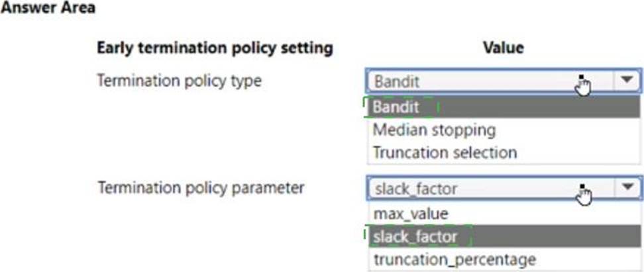This screenshot has height=272, width=644.
Task: Click the Value column header
Action: [504, 48]
